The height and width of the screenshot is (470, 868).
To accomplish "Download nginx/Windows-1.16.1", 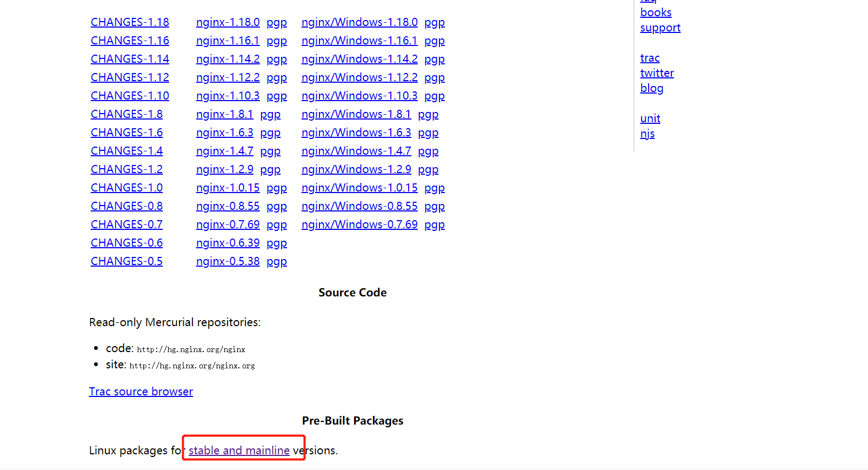I will click(359, 41).
